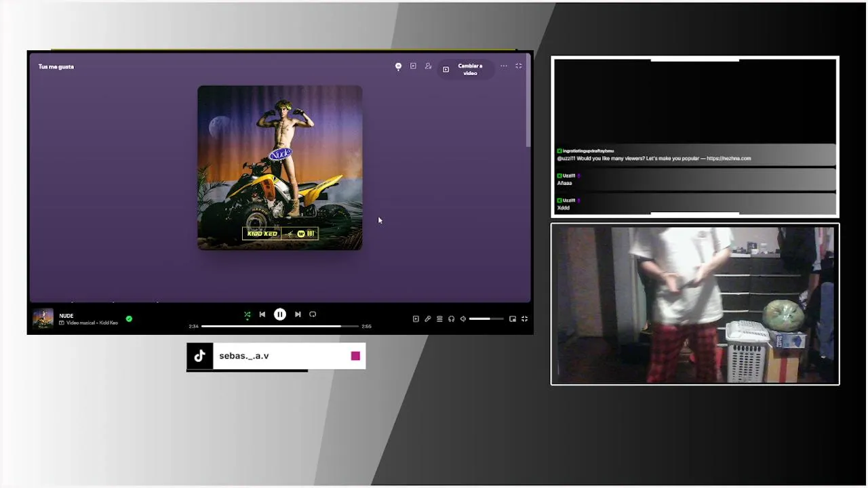Image resolution: width=868 pixels, height=488 pixels.
Task: Seek within the song progress bar
Action: click(280, 327)
